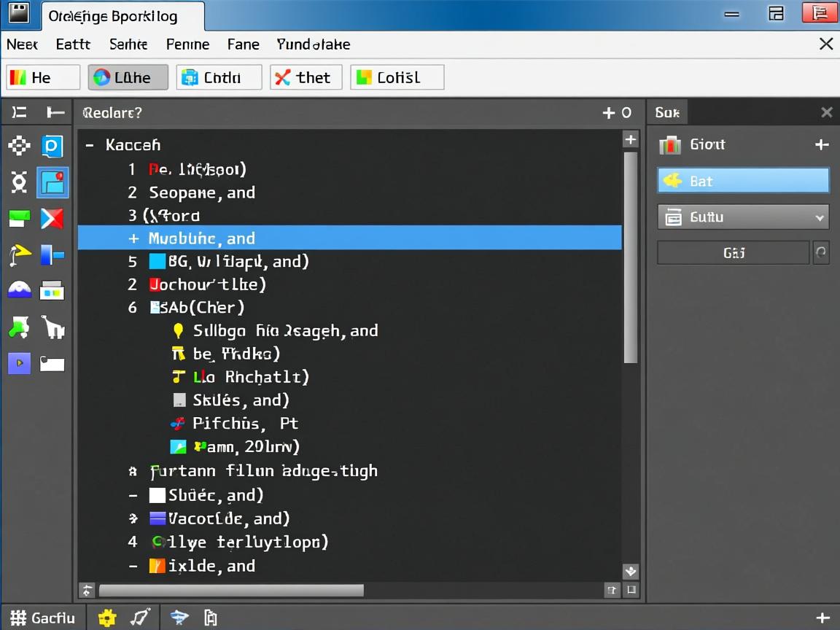The width and height of the screenshot is (840, 630).
Task: Collapse the Kacceh tree root
Action: point(90,145)
